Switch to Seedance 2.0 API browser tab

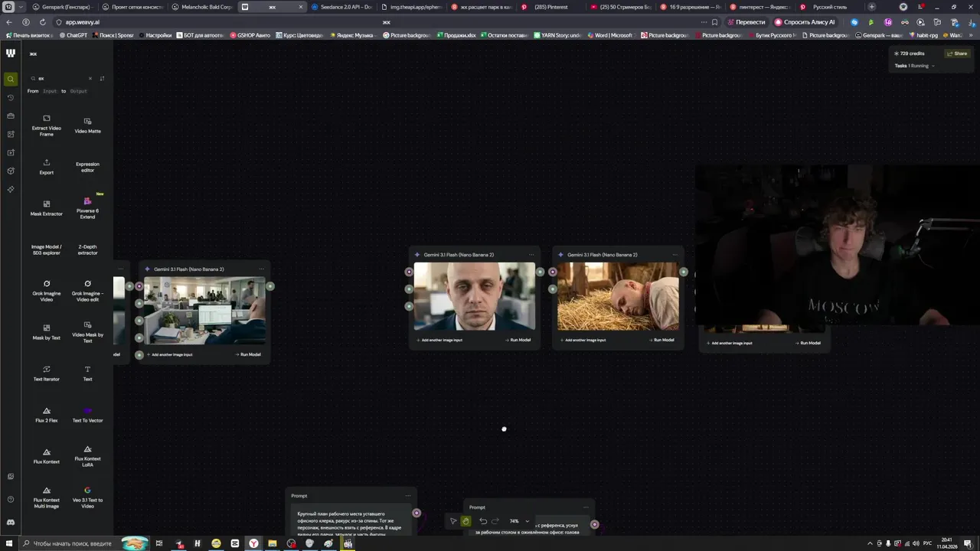click(342, 7)
